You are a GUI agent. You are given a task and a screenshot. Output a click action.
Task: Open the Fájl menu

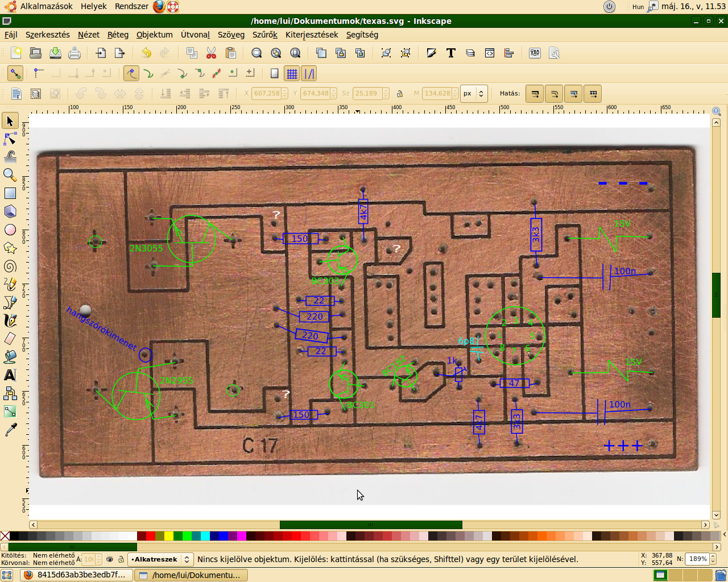tap(11, 35)
